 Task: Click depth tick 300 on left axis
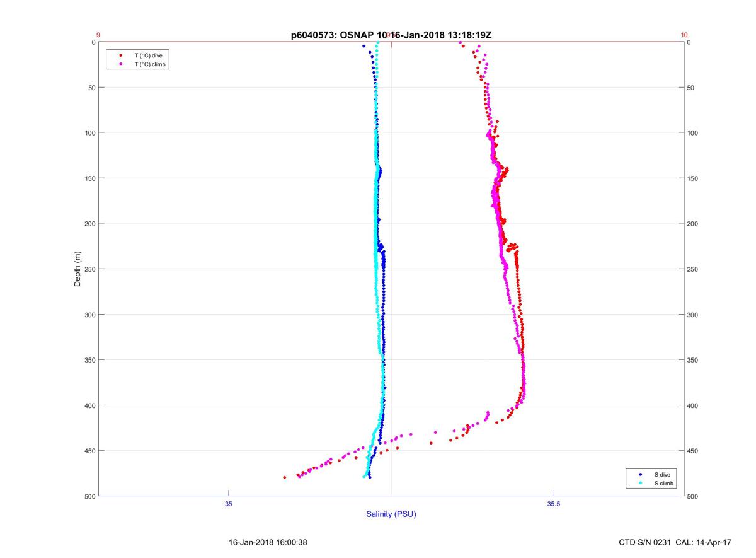click(89, 315)
